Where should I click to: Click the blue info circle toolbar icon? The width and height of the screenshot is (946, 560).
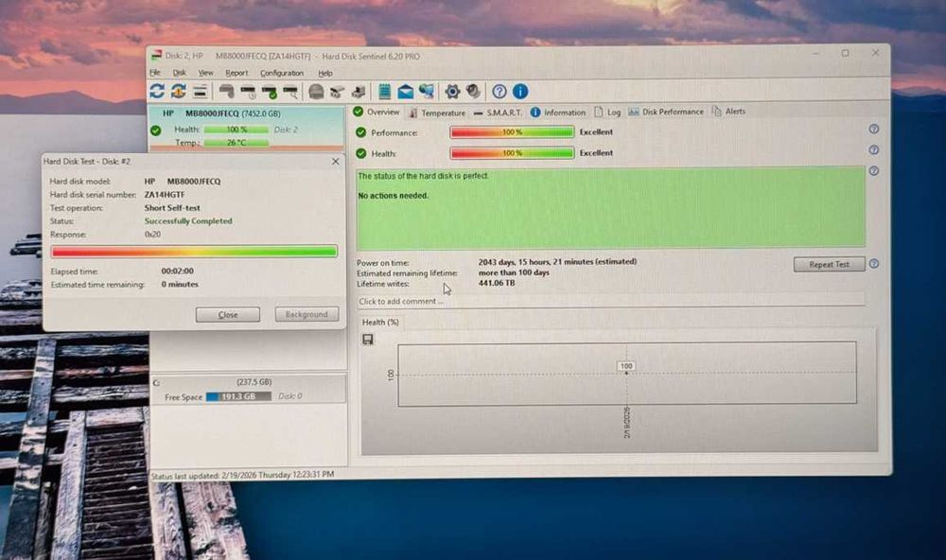coord(520,92)
